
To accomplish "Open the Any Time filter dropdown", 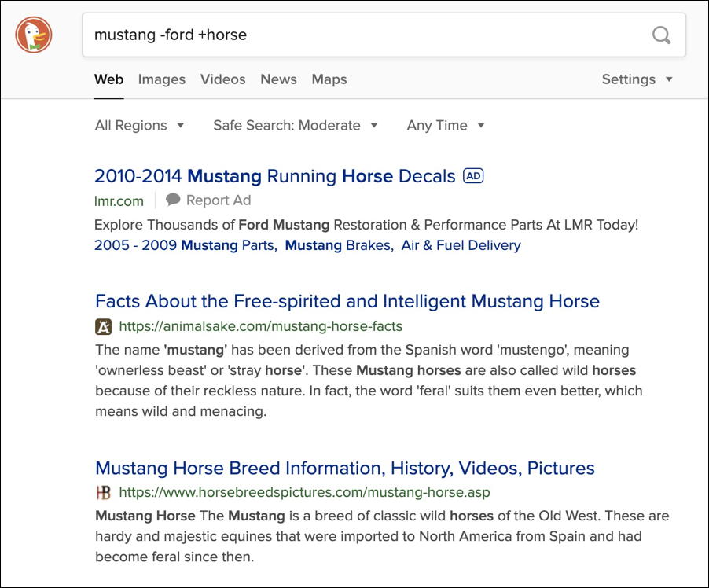I will pos(446,125).
